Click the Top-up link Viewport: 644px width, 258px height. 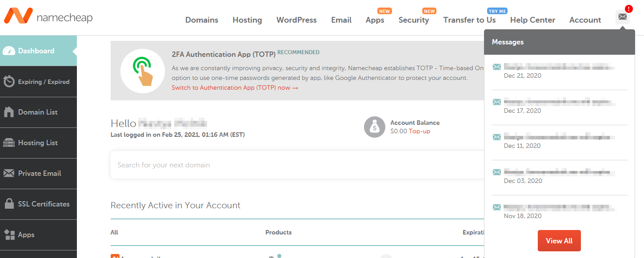pos(420,131)
